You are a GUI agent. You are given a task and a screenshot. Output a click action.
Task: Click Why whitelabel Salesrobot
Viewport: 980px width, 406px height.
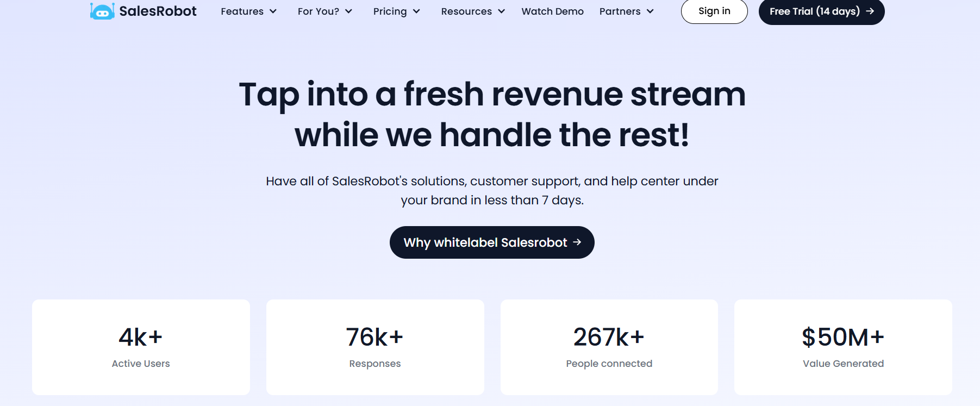click(491, 242)
